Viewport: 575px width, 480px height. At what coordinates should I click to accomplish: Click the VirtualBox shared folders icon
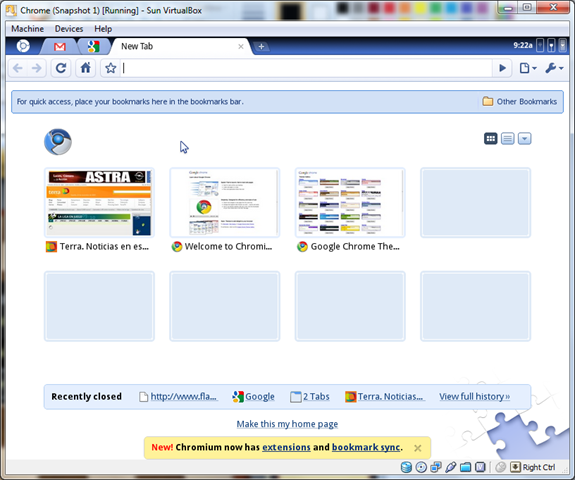[465, 467]
